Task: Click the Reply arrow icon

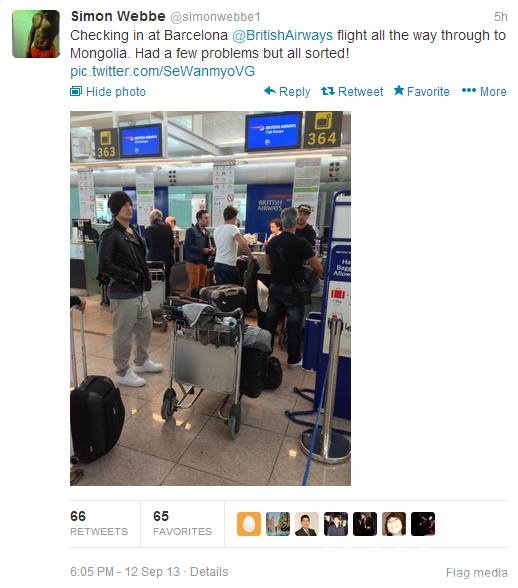Action: 270,91
